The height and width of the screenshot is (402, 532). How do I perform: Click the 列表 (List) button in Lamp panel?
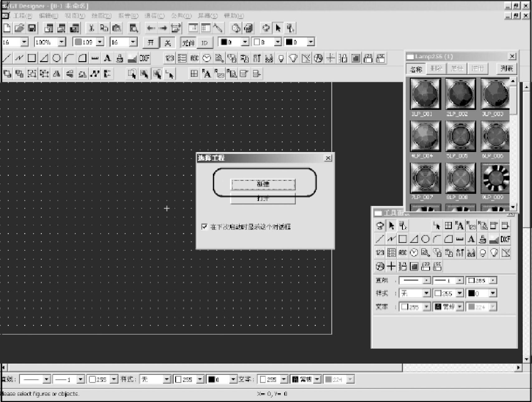point(506,68)
